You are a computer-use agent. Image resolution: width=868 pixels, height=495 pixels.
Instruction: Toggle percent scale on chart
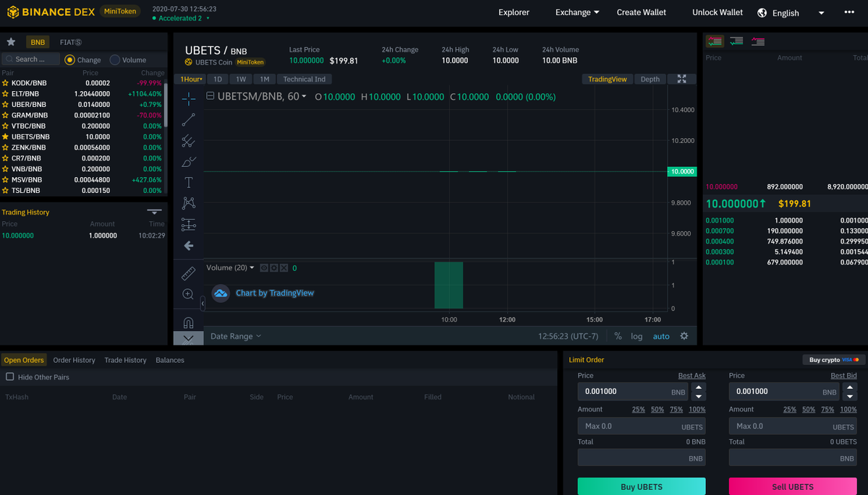pos(618,336)
